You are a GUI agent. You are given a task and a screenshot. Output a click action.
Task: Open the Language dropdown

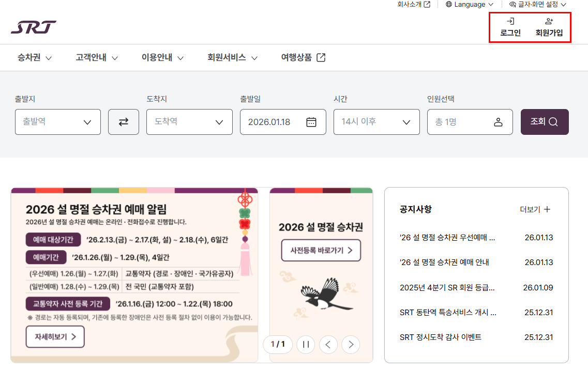470,5
